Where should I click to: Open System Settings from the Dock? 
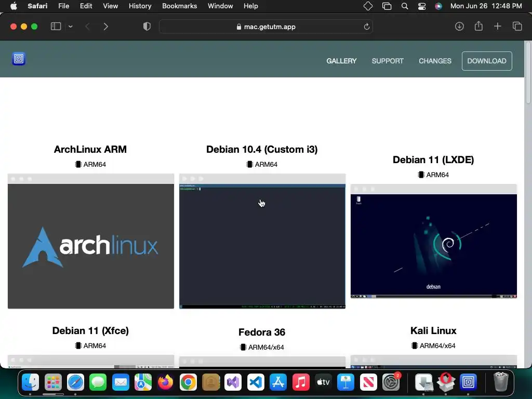tap(391, 382)
